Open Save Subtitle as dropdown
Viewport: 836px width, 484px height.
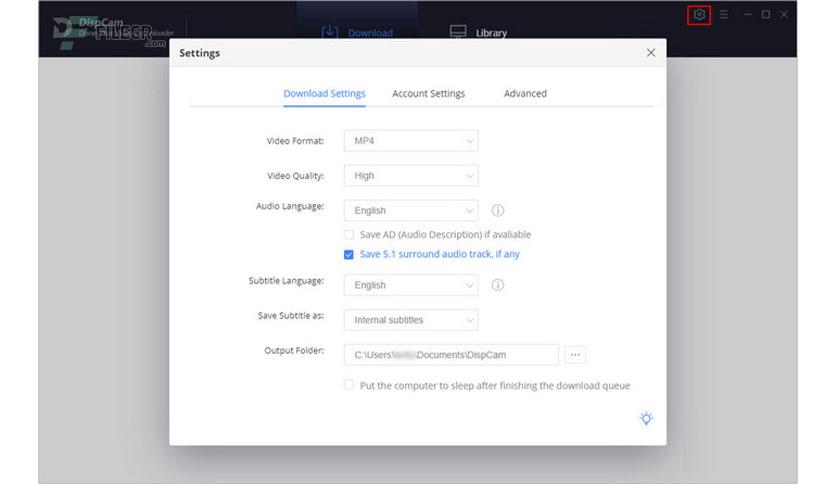point(411,320)
